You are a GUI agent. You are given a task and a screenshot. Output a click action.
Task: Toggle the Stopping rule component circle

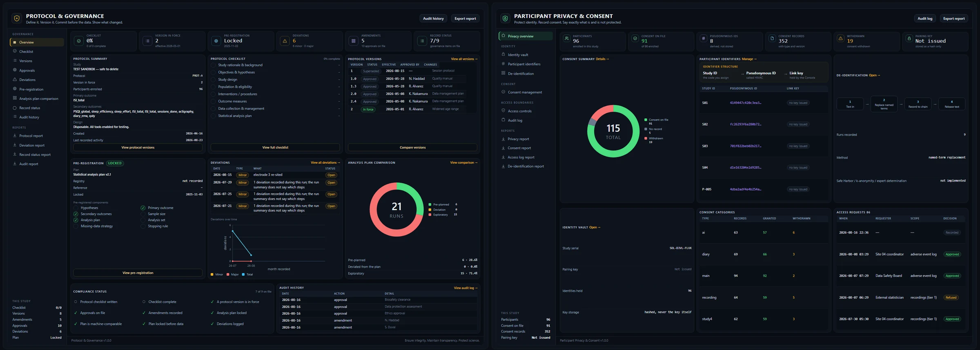click(x=143, y=226)
